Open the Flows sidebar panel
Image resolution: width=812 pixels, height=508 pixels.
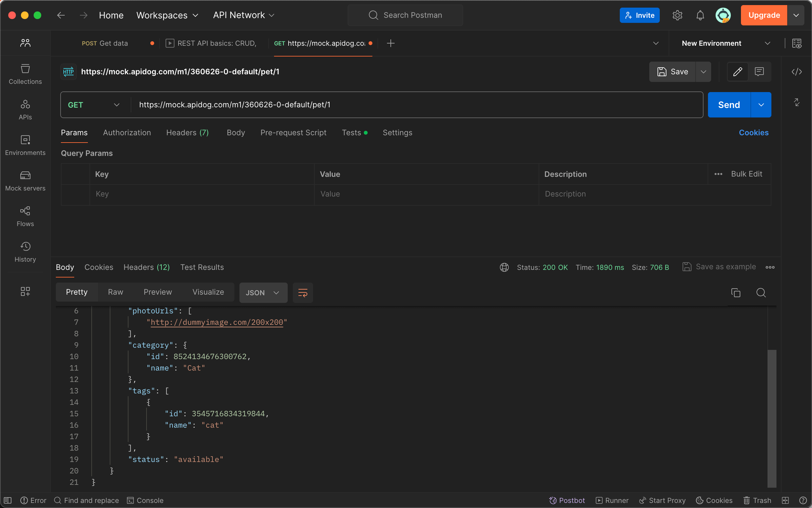25,217
